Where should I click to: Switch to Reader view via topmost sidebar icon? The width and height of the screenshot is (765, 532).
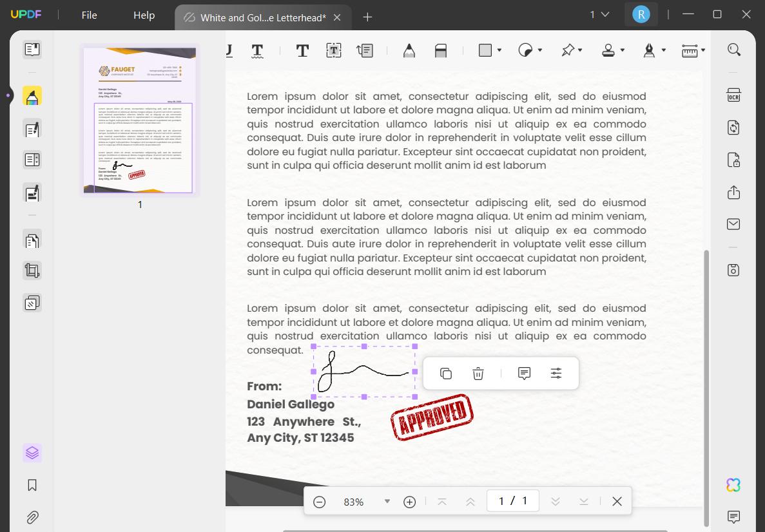coord(32,49)
